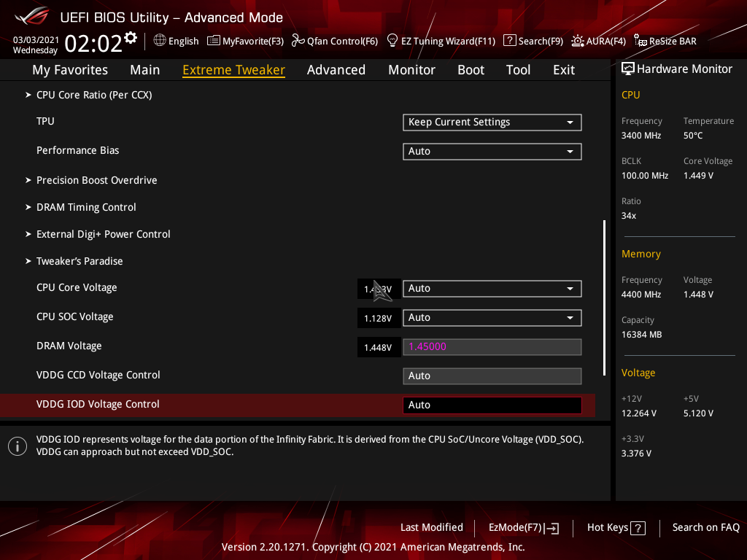Viewport: 747px width, 560px height.
Task: Select the Extreme Tweaker tab
Action: [234, 70]
